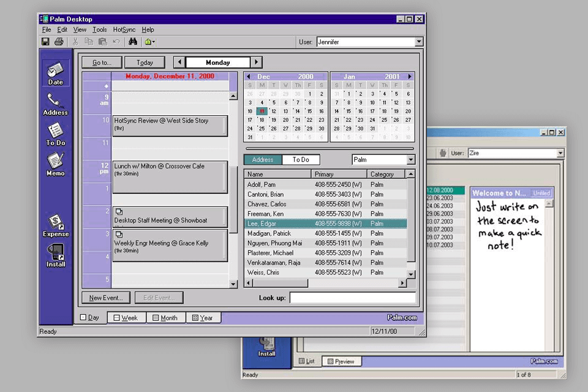Open the Edit menu

pyautogui.click(x=62, y=29)
